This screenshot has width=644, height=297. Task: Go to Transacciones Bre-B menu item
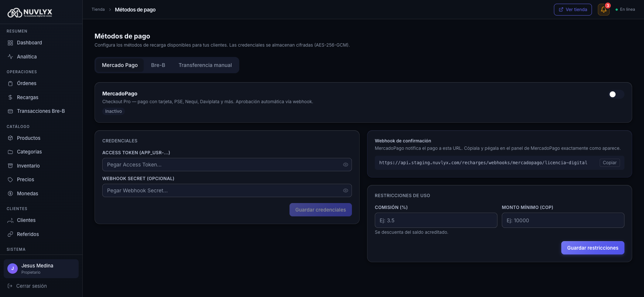[41, 111]
